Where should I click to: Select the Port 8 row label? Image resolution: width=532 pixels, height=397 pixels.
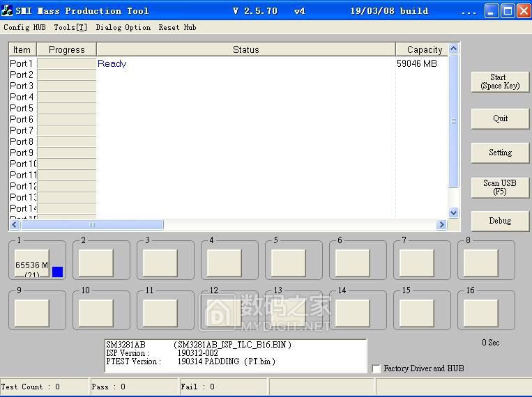pos(22,141)
